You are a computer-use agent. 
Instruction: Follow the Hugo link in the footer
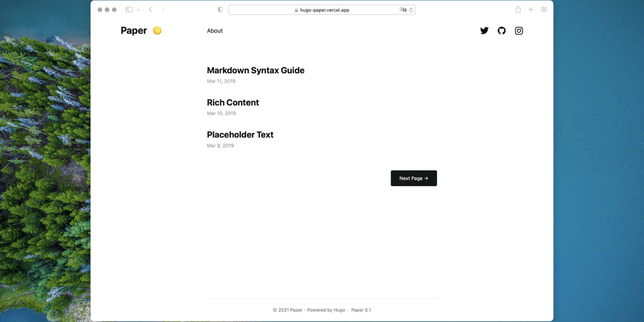(339, 310)
